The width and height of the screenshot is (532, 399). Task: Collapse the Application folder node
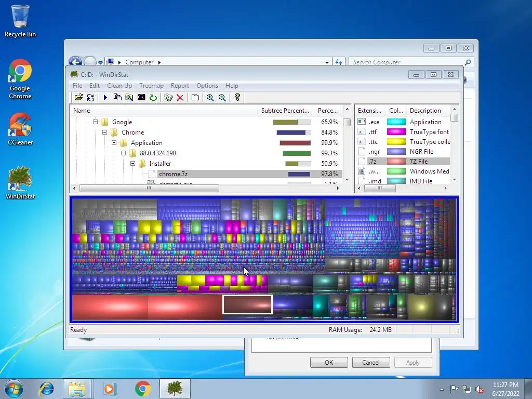[x=114, y=142]
